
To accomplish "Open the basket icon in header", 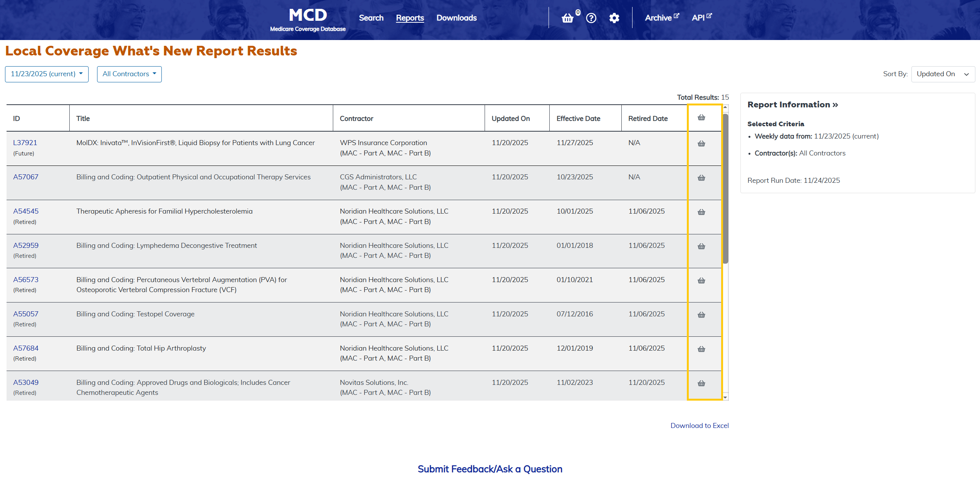I will [x=567, y=18].
